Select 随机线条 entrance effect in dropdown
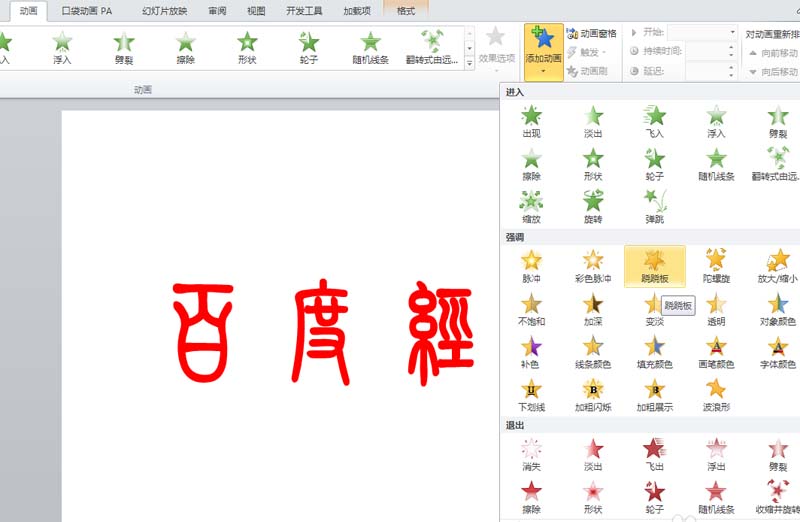 [x=716, y=165]
